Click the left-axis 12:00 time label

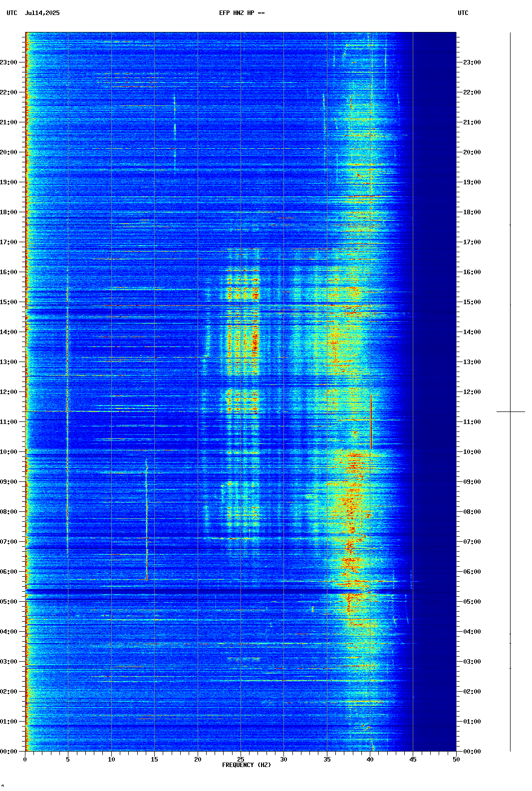click(x=8, y=392)
